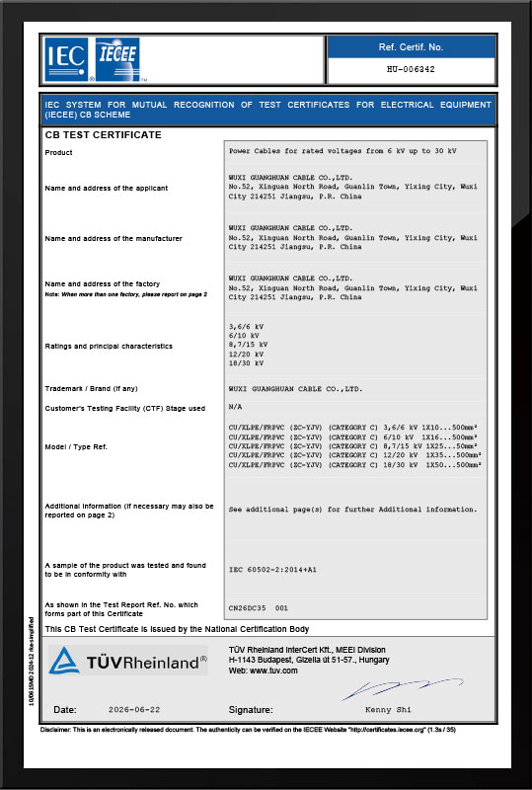The image size is (532, 790).
Task: Select test report number CN26DC35 001
Action: pos(259,608)
